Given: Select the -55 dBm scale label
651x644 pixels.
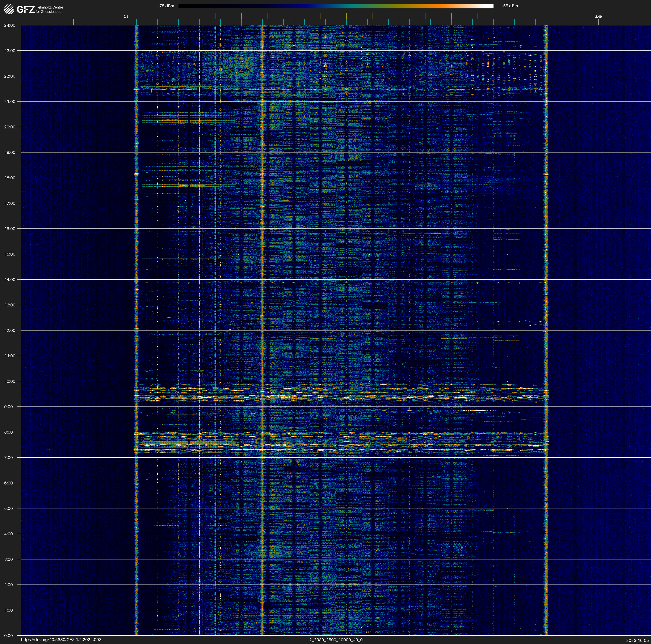Looking at the screenshot, I should coord(509,6).
